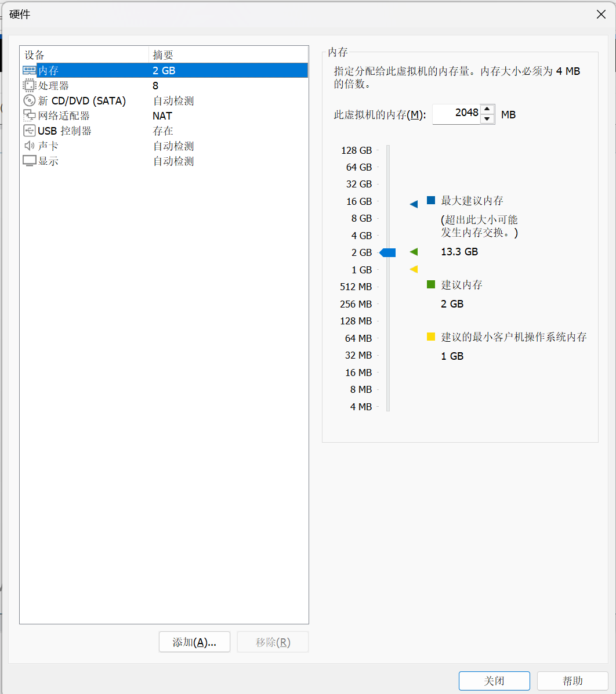The image size is (616, 694).
Task: Click the 8 GB slider scale label
Action: [x=361, y=218]
